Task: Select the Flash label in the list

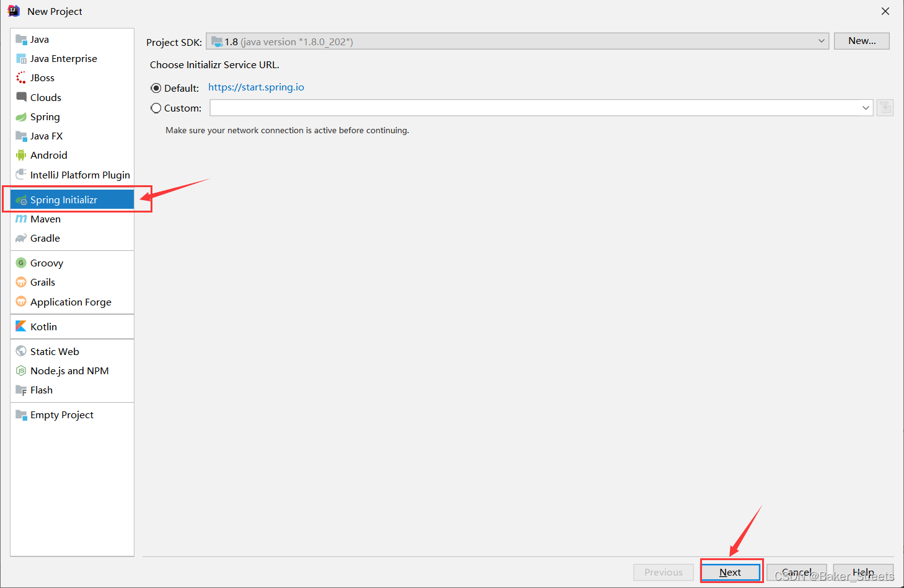Action: point(42,390)
